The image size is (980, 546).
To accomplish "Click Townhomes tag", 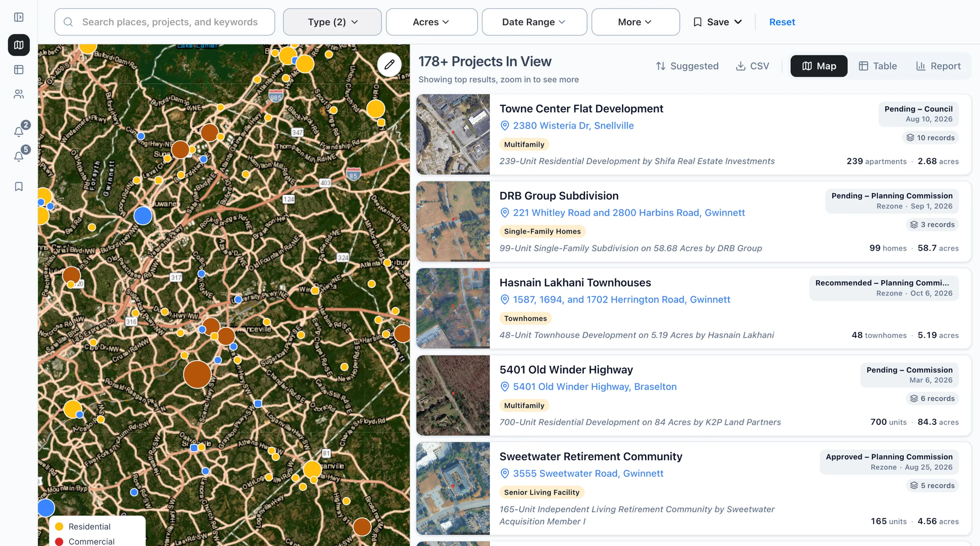I will 525,318.
